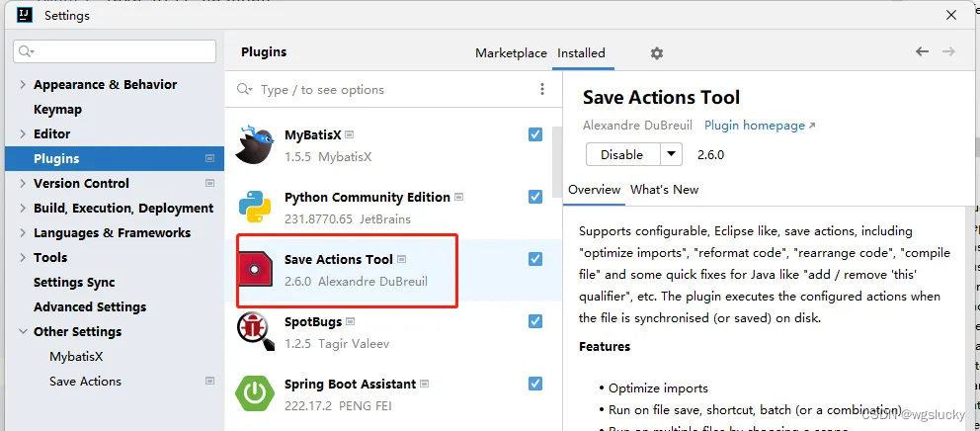
Task: Expand the Editor settings node
Action: pos(23,133)
